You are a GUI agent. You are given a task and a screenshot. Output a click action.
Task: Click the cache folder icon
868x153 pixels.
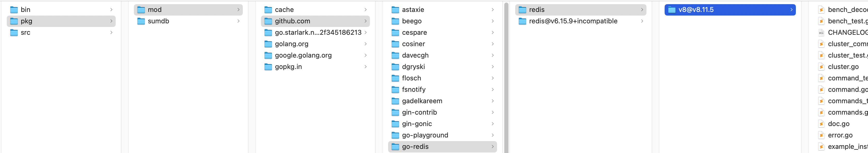268,10
